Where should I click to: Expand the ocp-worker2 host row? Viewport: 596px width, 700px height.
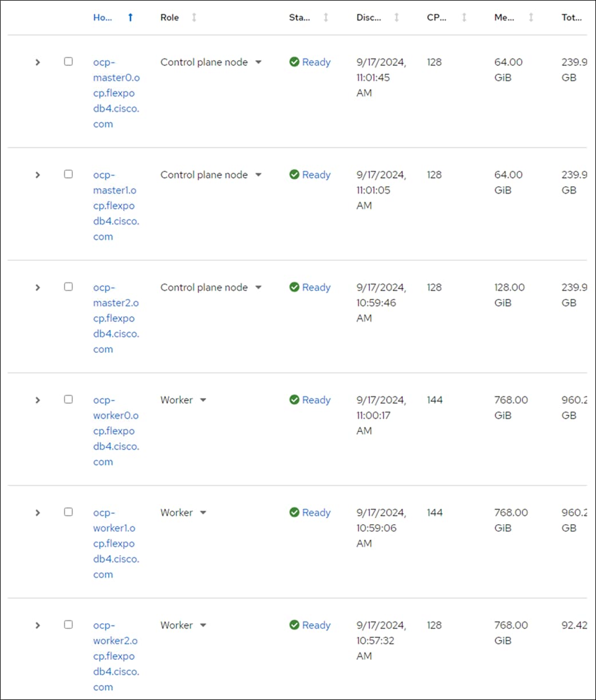(38, 625)
